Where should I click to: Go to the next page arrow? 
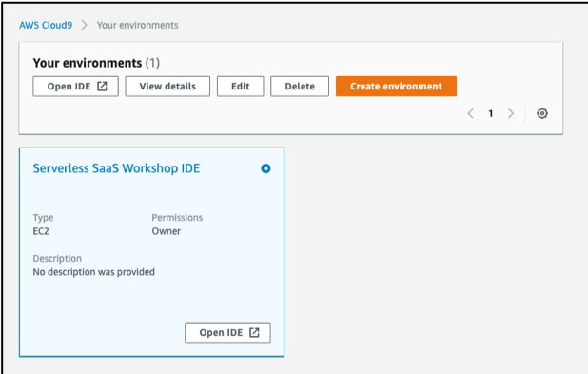coord(510,113)
